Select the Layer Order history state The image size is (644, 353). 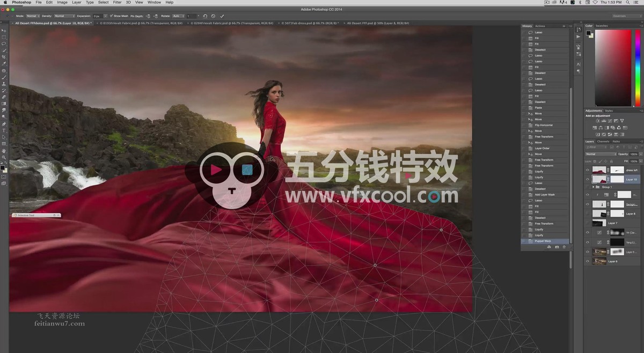tap(544, 148)
